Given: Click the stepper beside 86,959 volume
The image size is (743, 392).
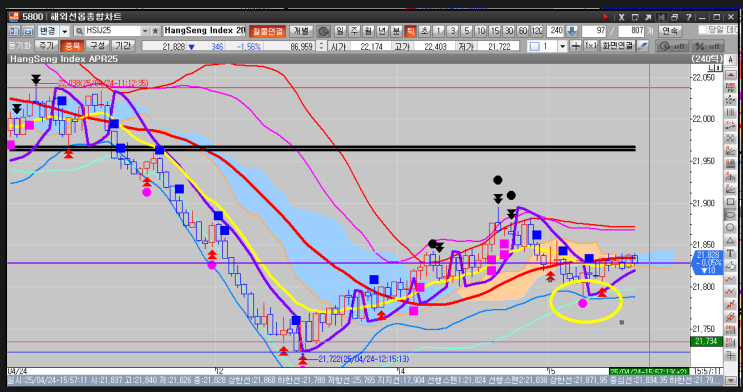Looking at the screenshot, I should coord(322,46).
